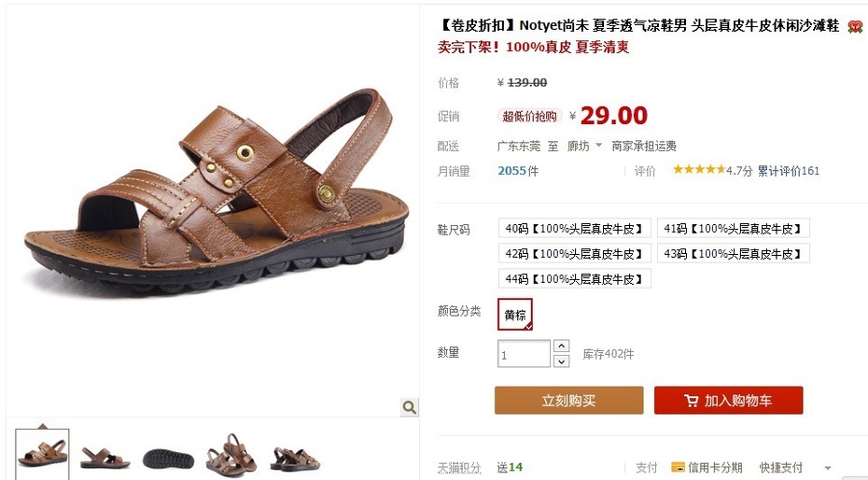The height and width of the screenshot is (480, 868).
Task: Decrease quantity with the down arrow
Action: (561, 361)
